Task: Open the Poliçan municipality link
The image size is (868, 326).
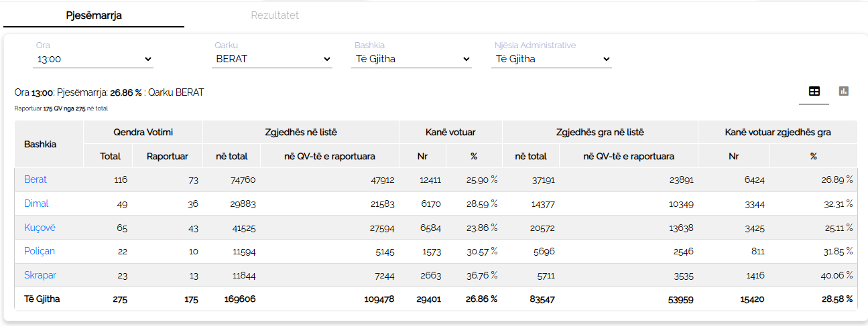Action: click(40, 252)
